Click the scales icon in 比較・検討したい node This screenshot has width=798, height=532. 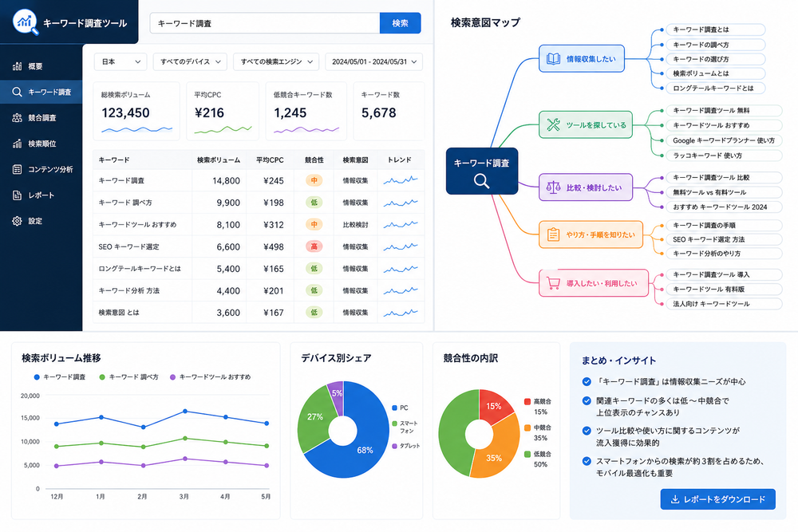tap(553, 187)
